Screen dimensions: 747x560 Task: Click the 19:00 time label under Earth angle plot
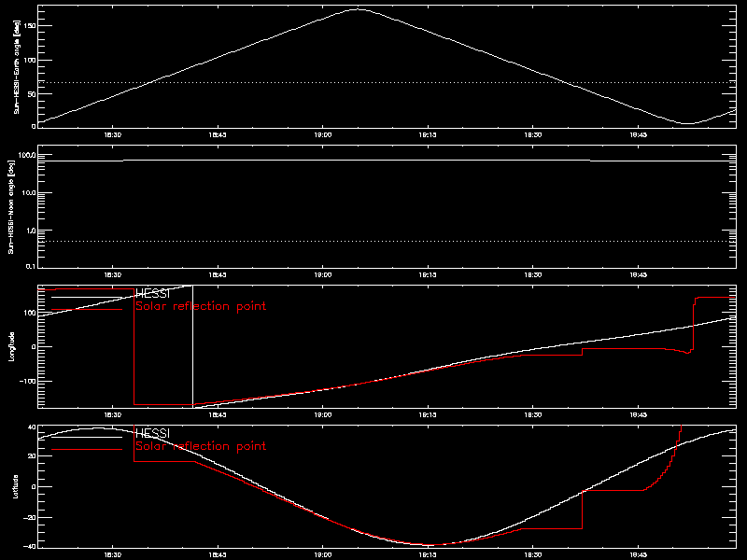pos(323,134)
